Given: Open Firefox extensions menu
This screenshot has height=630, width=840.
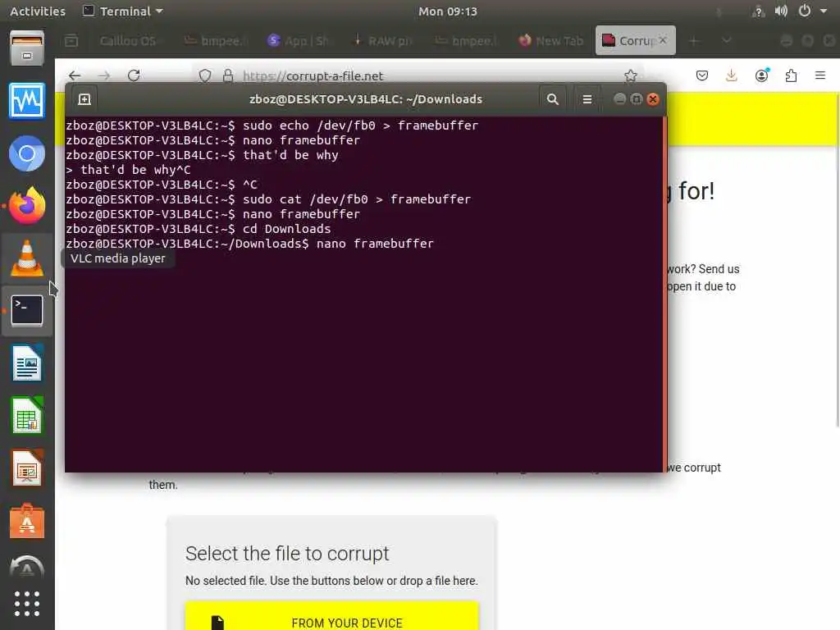Looking at the screenshot, I should coord(791,75).
